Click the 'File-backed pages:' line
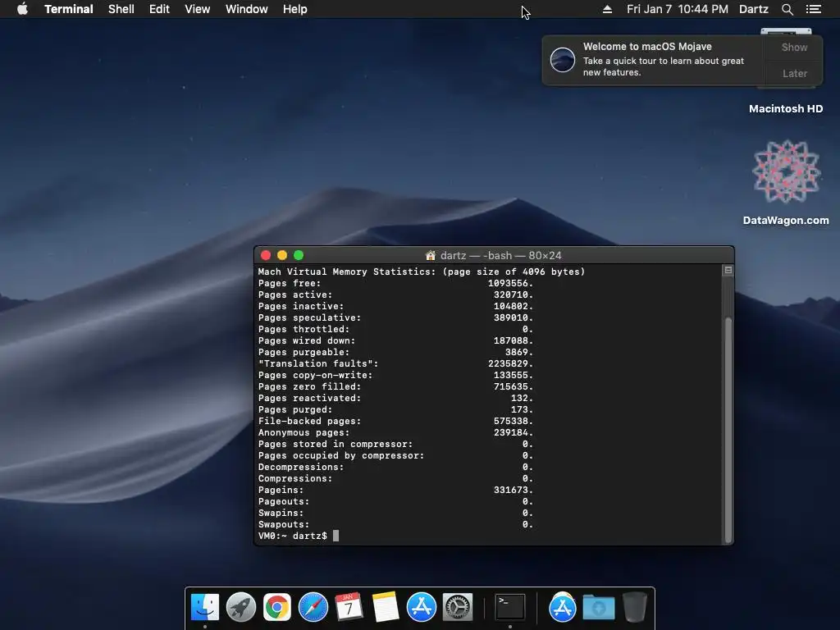 (x=395, y=421)
